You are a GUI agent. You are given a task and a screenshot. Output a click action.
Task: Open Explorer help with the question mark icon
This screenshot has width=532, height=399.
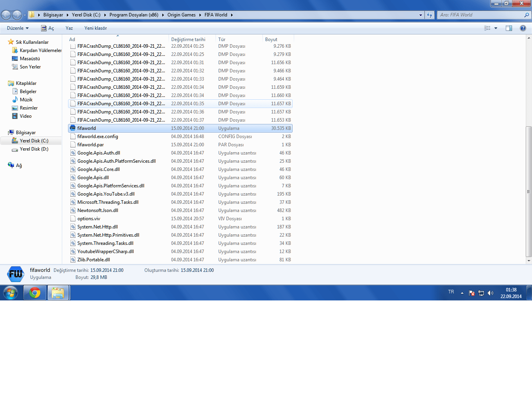point(523,28)
